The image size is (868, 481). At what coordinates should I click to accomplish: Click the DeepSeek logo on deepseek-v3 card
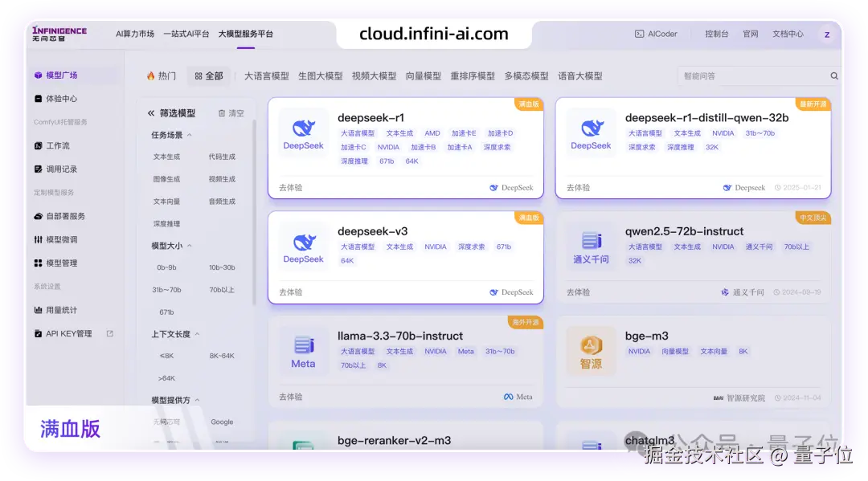coord(303,247)
